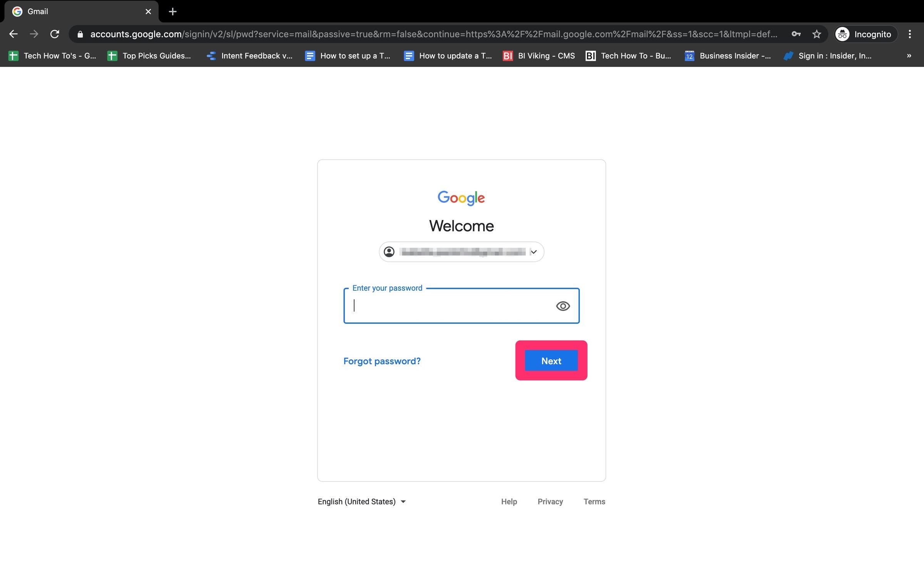The height and width of the screenshot is (573, 924).
Task: Click the key/password manager icon in address bar
Action: tap(796, 34)
